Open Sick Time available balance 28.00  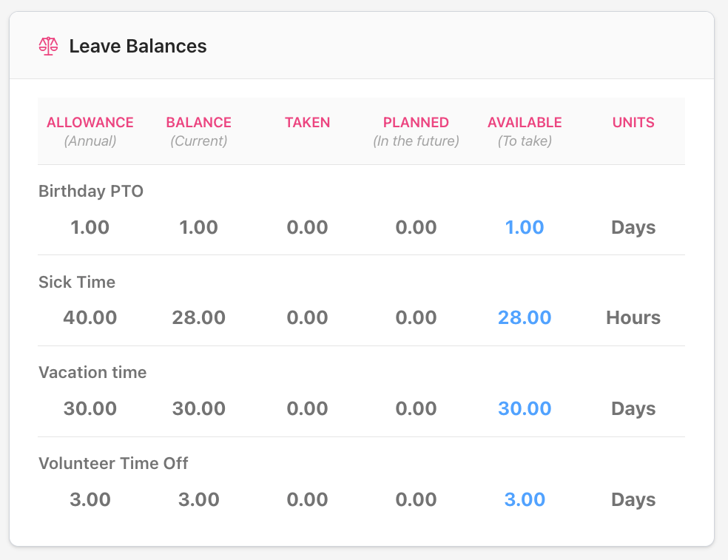click(525, 318)
